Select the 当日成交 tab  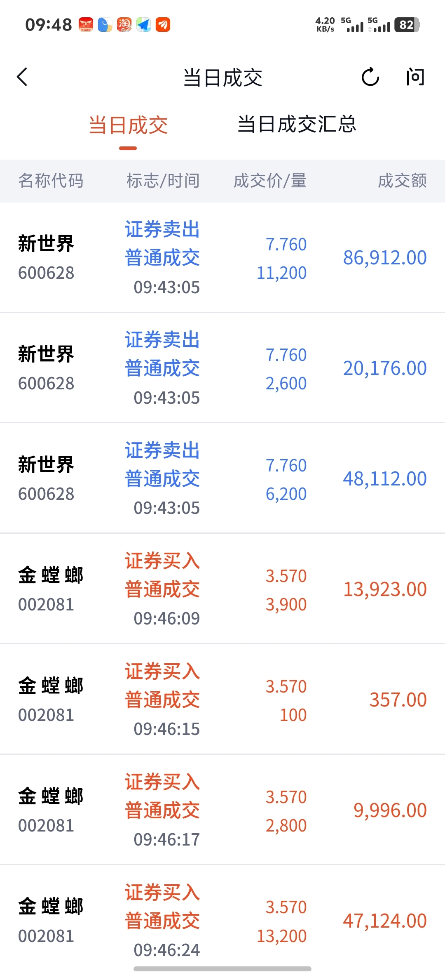(x=128, y=125)
